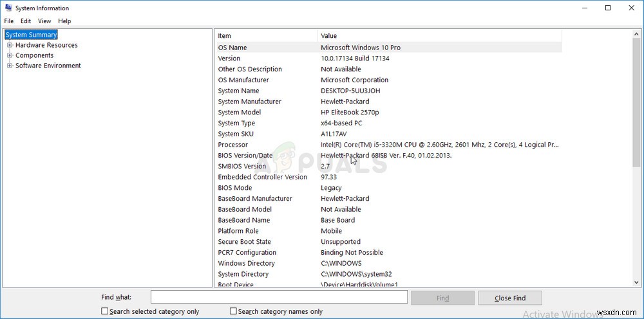Click Unsupported secure boot value
Viewport: 644px width, 319px height.
pyautogui.click(x=341, y=242)
